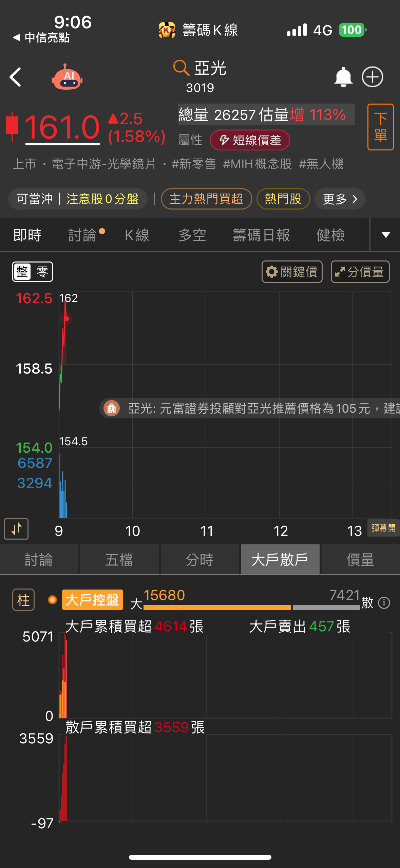
Task: Tap the red candlestick icon beside price
Action: point(12,127)
